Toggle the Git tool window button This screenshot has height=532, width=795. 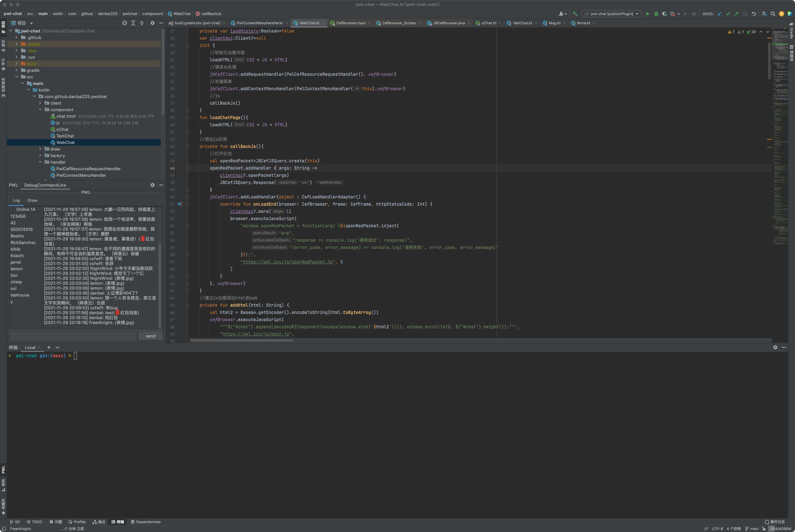pyautogui.click(x=15, y=522)
